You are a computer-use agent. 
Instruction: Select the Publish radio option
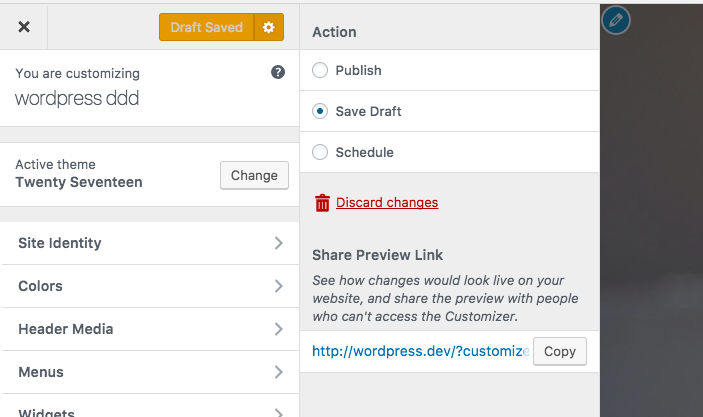(x=320, y=71)
